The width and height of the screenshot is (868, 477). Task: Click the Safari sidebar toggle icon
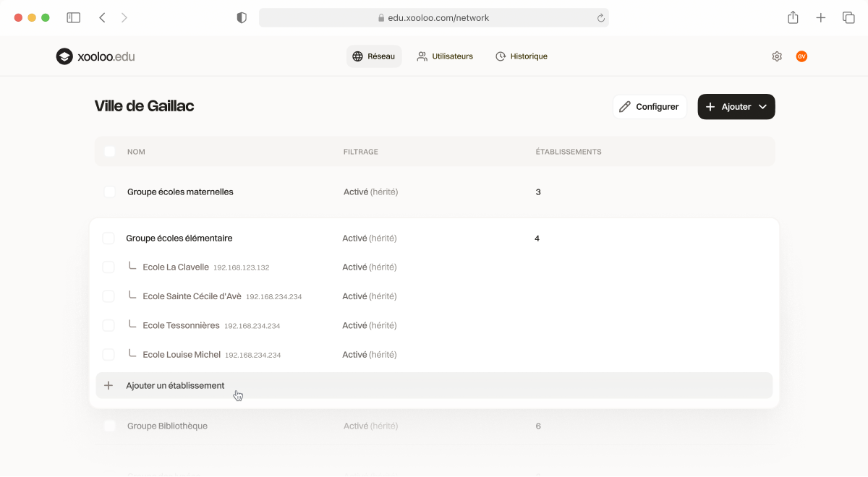click(73, 17)
